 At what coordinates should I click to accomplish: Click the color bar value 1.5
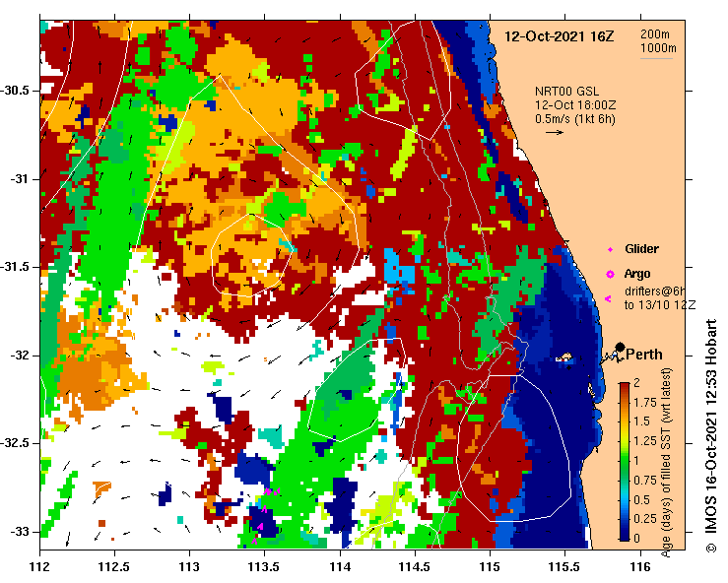[641, 421]
